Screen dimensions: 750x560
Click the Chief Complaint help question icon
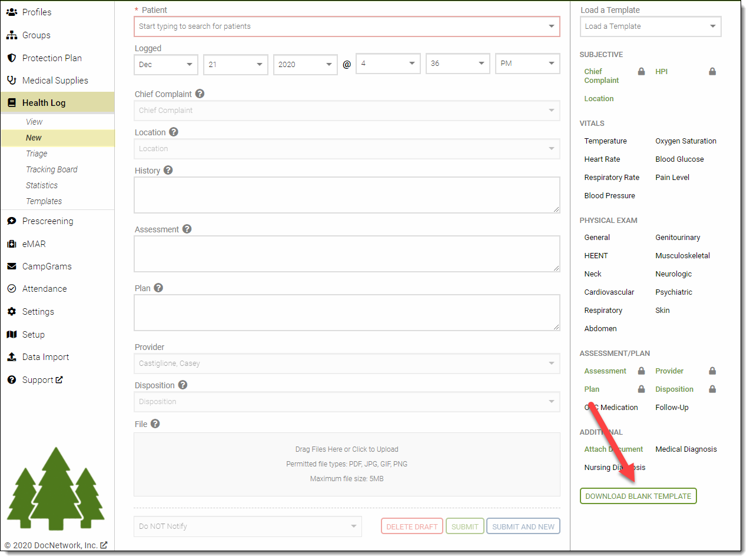pos(200,94)
